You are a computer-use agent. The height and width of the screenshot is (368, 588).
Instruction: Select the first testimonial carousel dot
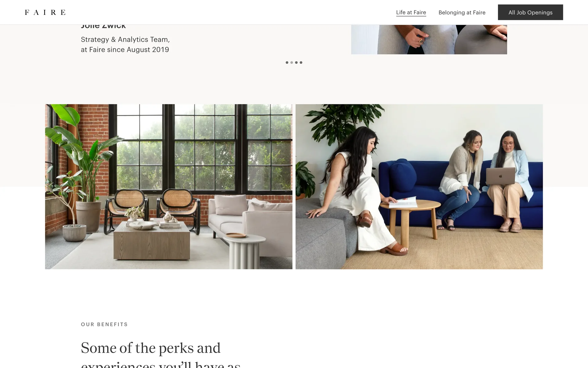pyautogui.click(x=287, y=63)
